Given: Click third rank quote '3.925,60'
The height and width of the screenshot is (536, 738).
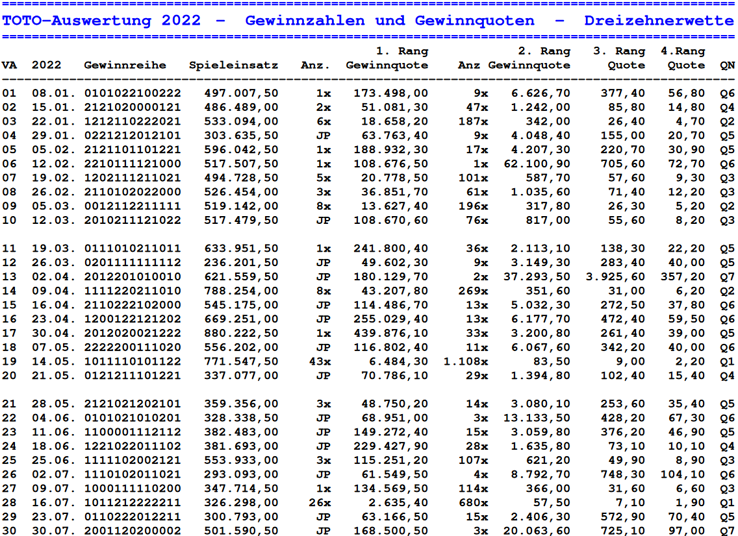Looking at the screenshot, I should 615,277.
